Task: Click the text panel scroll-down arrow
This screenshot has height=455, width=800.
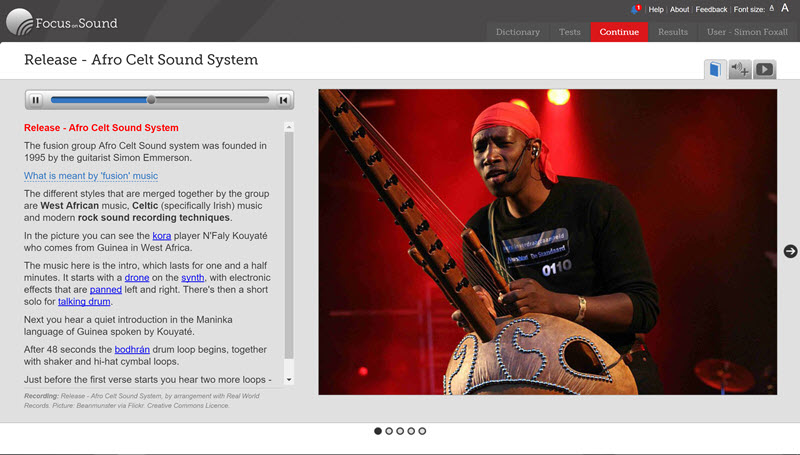Action: pos(289,380)
